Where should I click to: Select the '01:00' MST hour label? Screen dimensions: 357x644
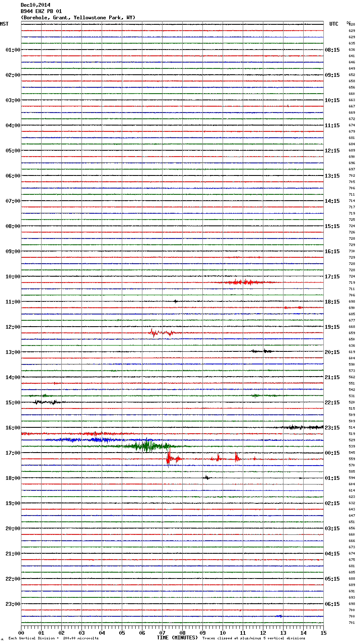[13, 50]
